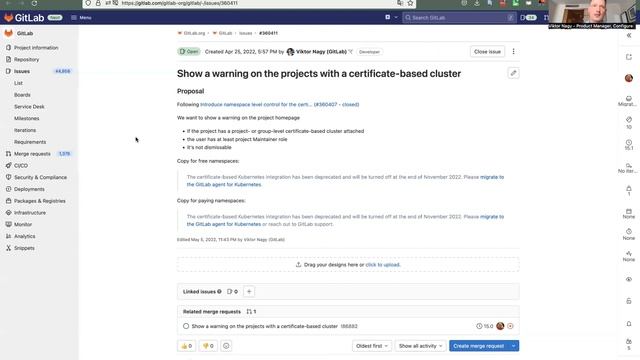The width and height of the screenshot is (640, 360).
Task: Collapse the right sidebar with chevrons
Action: coord(629,36)
